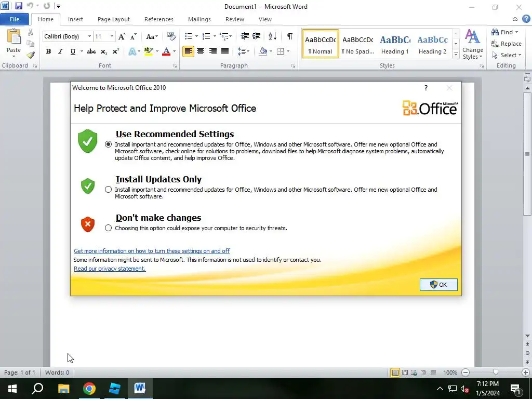Screen dimensions: 532x399
Task: Open the Change Case dropdown
Action: click(x=152, y=36)
